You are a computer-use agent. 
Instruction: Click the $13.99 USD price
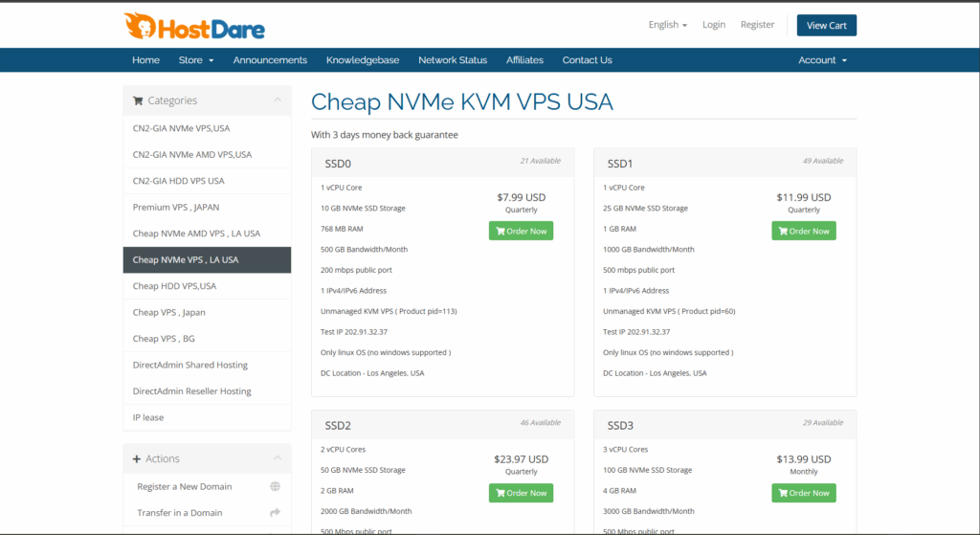point(804,459)
